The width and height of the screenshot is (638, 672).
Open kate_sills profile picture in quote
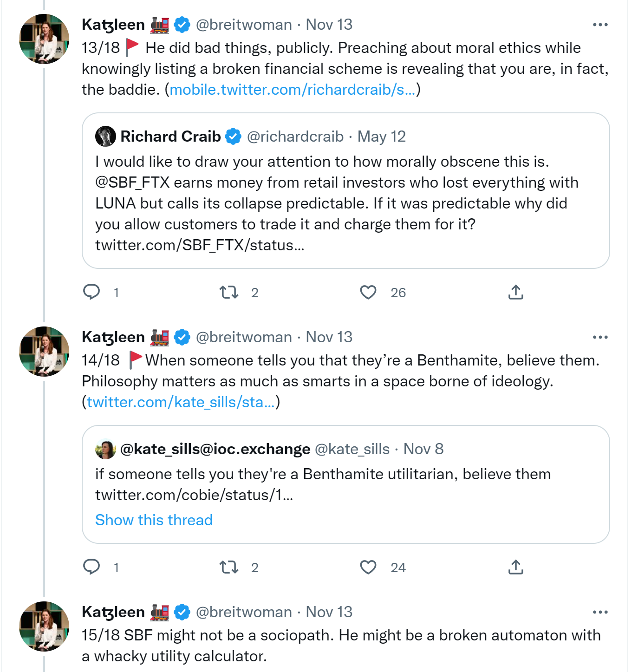105,449
